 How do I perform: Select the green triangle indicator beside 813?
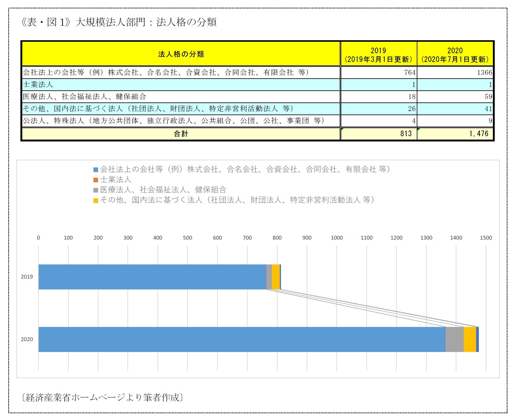point(342,130)
